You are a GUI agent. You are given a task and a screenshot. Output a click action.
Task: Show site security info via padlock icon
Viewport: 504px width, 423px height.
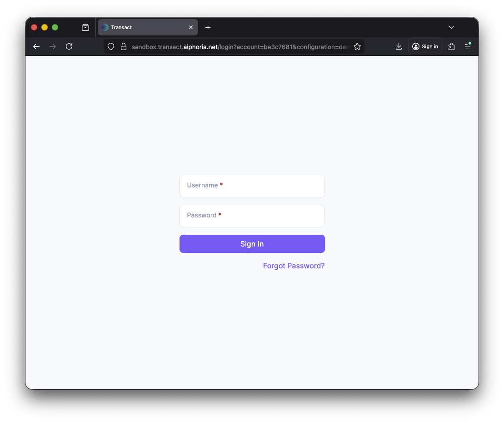point(124,47)
